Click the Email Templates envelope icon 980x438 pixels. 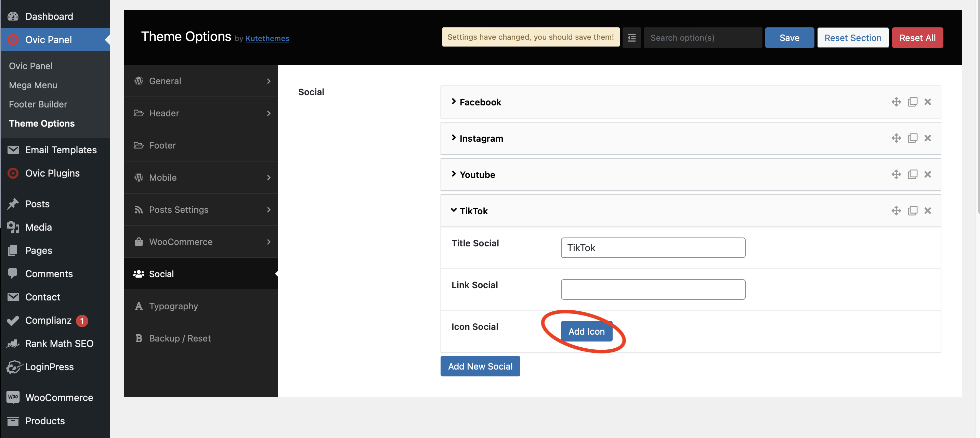(x=13, y=150)
